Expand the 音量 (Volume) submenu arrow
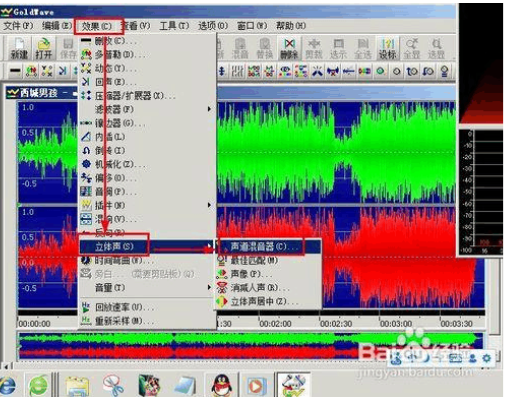This screenshot has height=397, width=505. click(x=209, y=287)
